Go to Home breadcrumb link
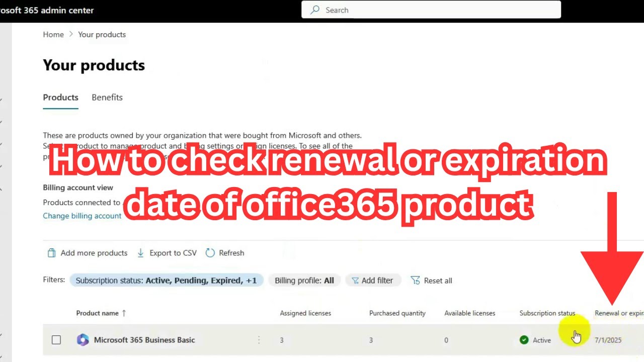Screen dimensions: 644x362 coord(53,35)
